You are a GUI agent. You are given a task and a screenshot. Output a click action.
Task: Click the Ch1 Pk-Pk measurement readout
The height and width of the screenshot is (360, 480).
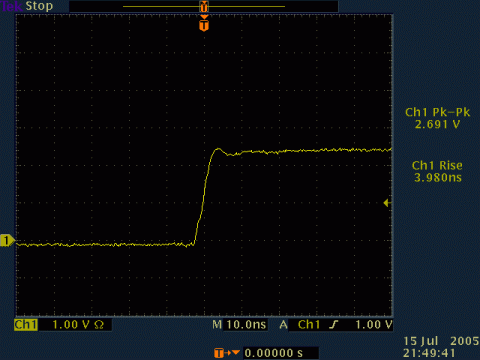click(x=437, y=118)
